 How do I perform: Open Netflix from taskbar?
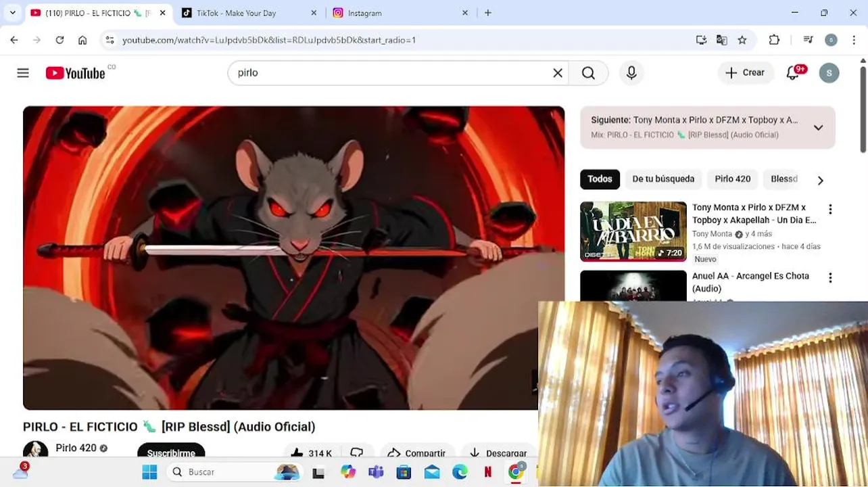click(x=487, y=472)
